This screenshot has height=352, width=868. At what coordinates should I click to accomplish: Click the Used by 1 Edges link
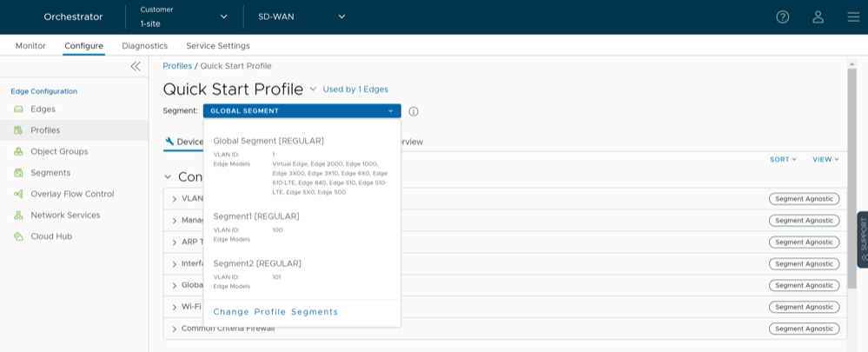point(355,90)
